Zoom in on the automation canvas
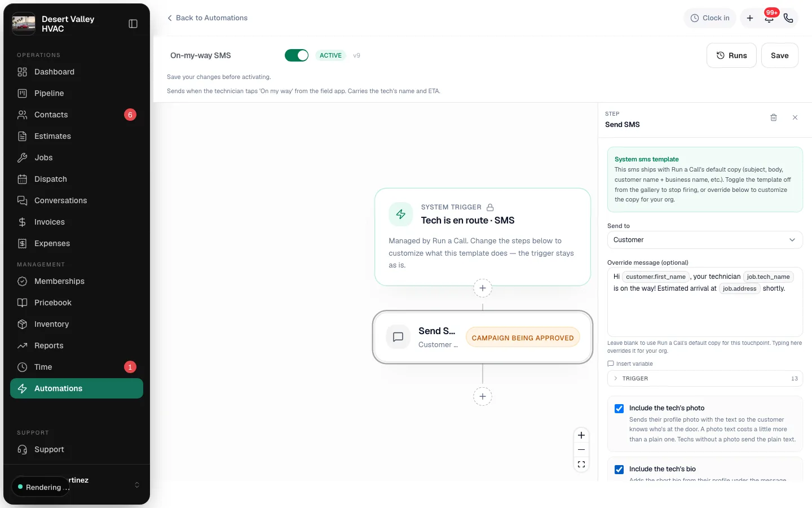 [581, 435]
